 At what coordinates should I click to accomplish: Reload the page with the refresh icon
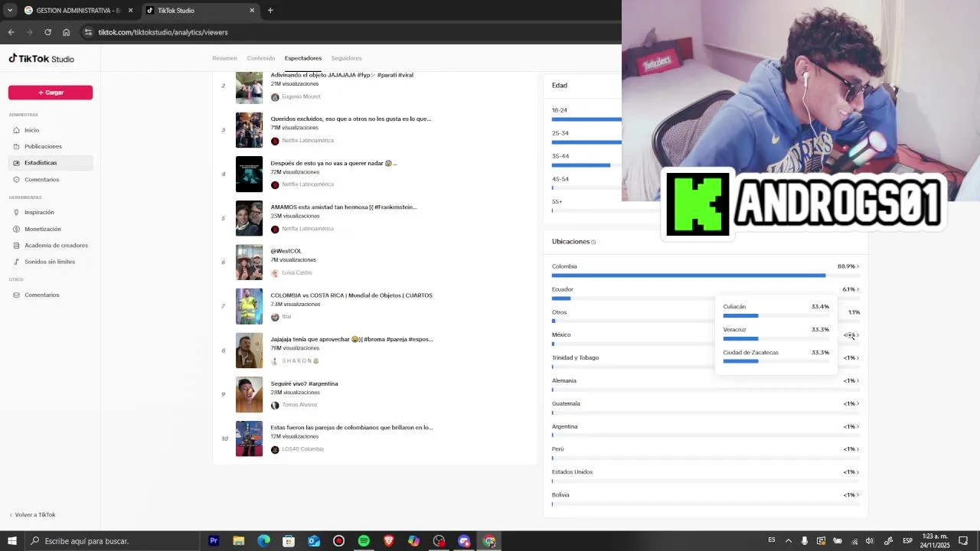(47, 32)
